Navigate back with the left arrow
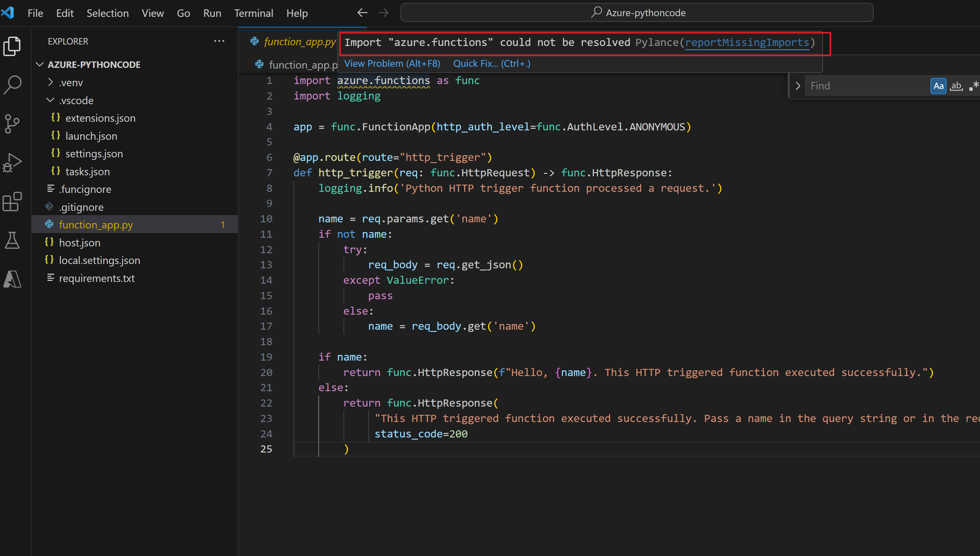The height and width of the screenshot is (556, 980). coord(362,13)
